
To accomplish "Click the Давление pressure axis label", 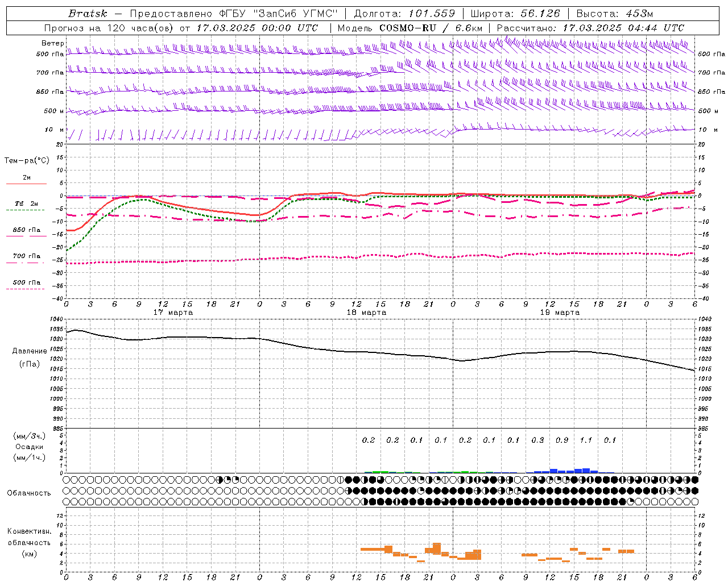I will (x=30, y=351).
